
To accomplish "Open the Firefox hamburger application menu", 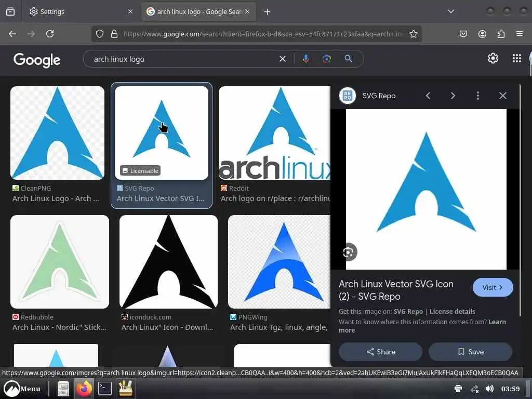I will pos(520,34).
